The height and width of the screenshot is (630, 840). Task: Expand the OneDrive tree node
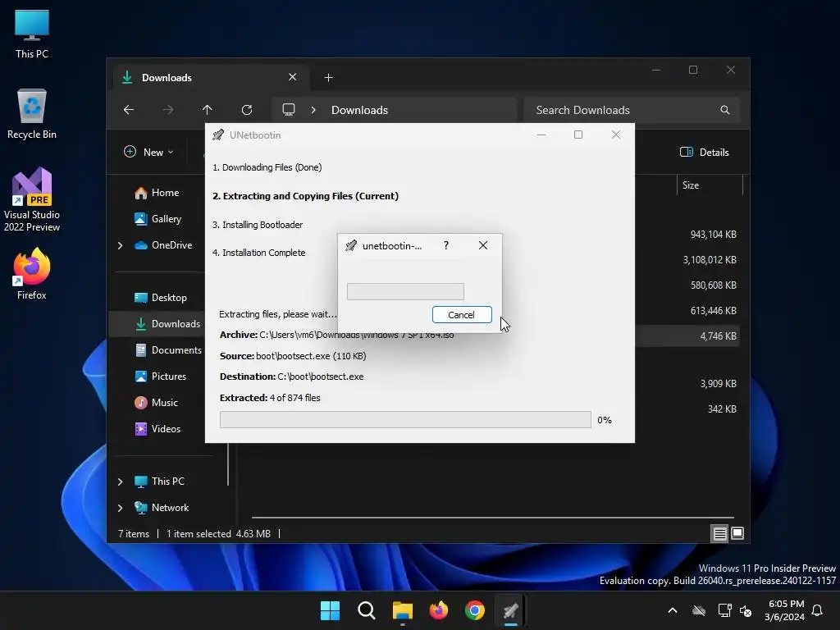[x=120, y=245]
